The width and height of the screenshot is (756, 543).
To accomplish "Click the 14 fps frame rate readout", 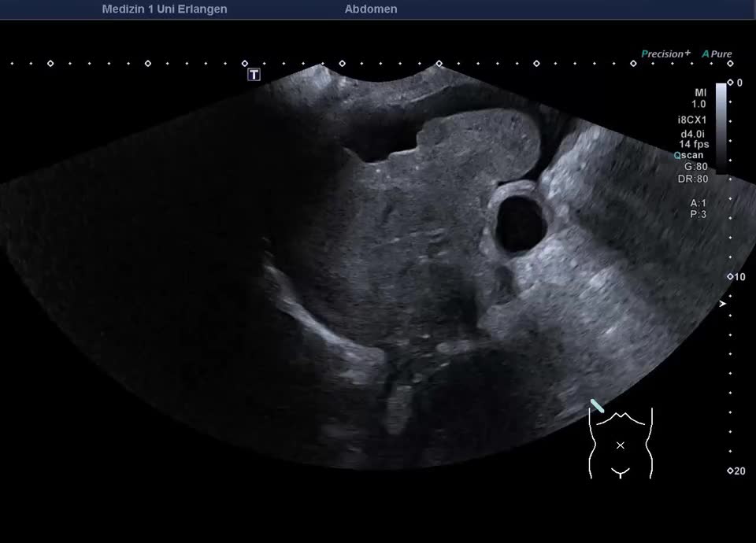I will pos(694,144).
